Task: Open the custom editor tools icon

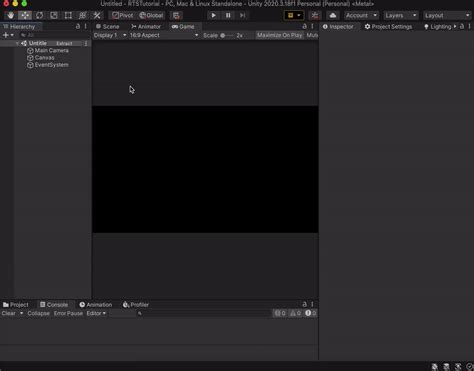Action: [x=97, y=15]
